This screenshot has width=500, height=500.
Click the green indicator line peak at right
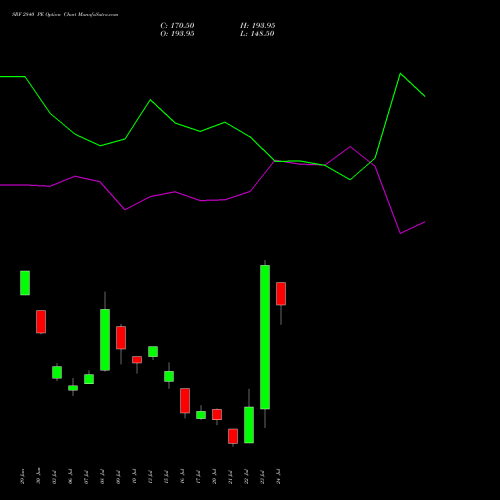pyautogui.click(x=400, y=74)
